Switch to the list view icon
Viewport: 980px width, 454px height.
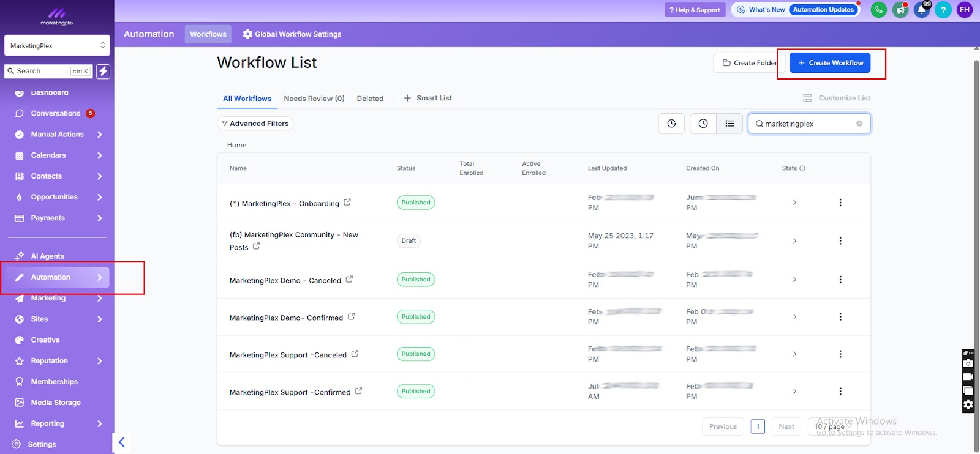pos(729,124)
